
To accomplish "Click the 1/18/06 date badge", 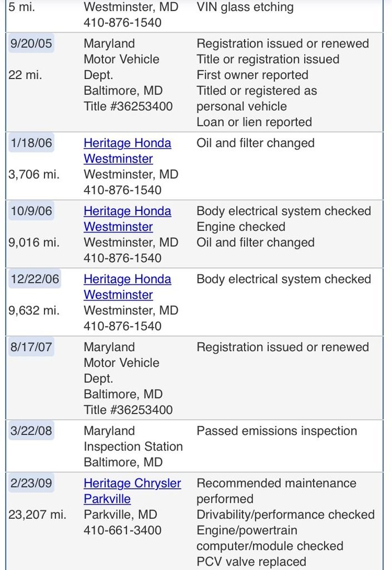I will click(31, 143).
